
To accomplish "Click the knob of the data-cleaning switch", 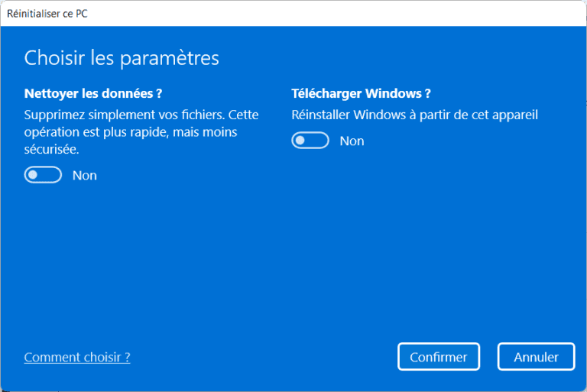I will (x=34, y=176).
